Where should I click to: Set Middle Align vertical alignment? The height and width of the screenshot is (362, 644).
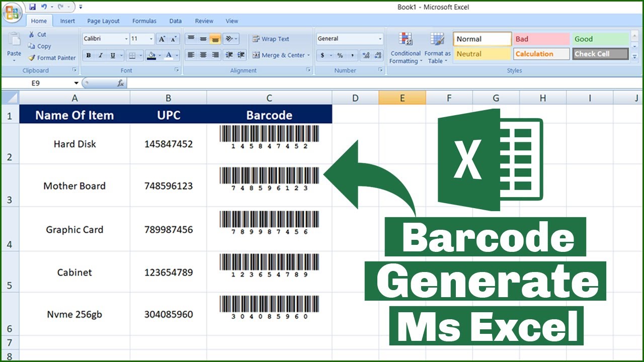pos(203,39)
